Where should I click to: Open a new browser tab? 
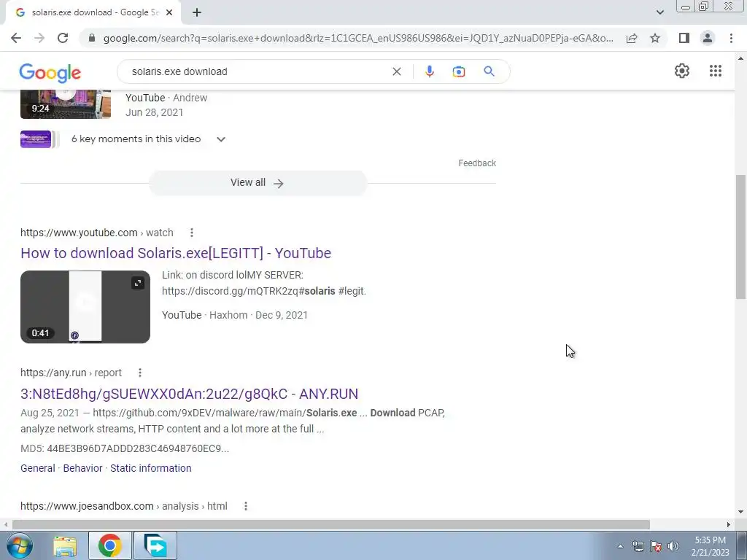(x=197, y=12)
